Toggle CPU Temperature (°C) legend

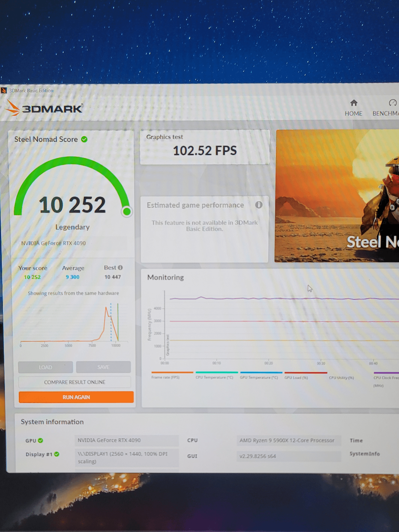coord(216,375)
